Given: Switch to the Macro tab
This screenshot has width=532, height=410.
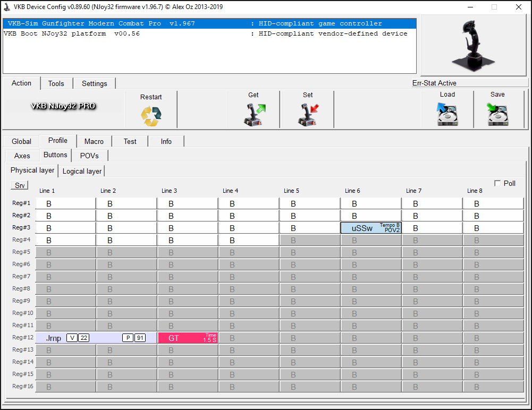Looking at the screenshot, I should 94,141.
